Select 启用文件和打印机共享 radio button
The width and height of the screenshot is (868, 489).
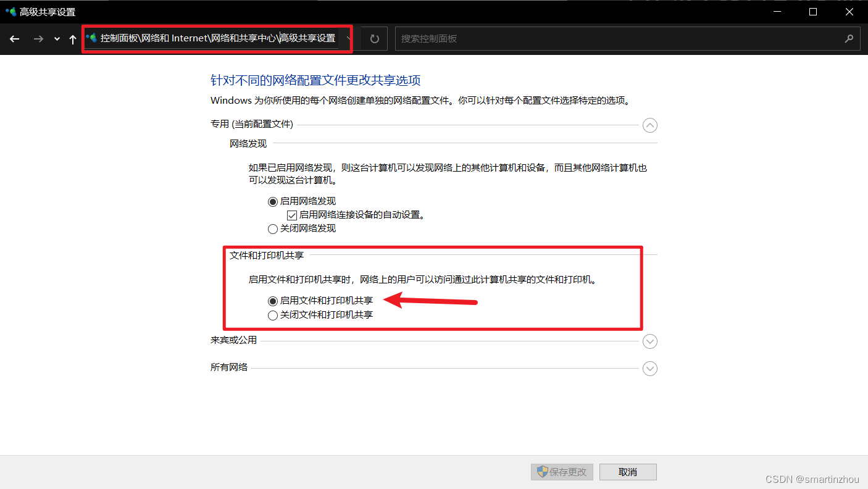273,301
